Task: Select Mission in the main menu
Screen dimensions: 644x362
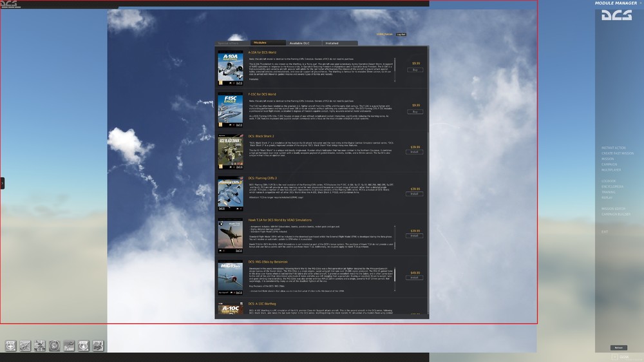Action: pyautogui.click(x=608, y=159)
